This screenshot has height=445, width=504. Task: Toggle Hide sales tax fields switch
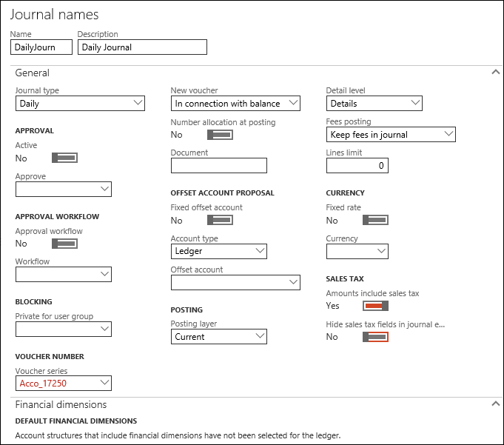click(x=375, y=337)
